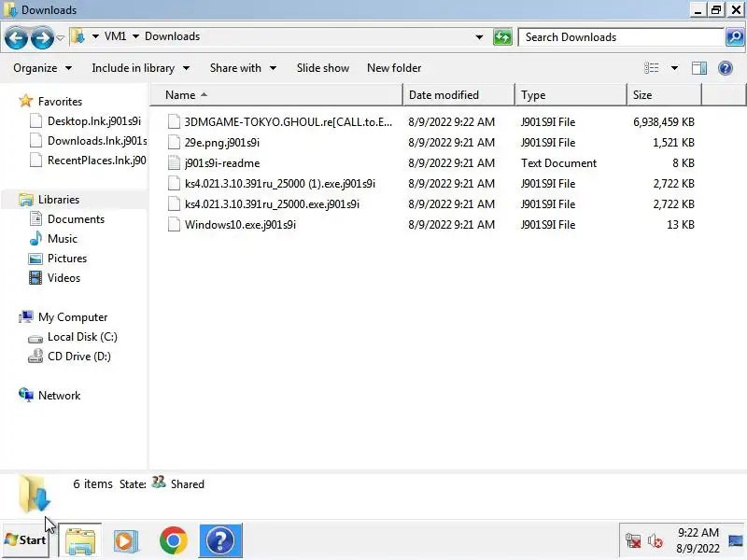Open Network in the navigation pane

(59, 395)
